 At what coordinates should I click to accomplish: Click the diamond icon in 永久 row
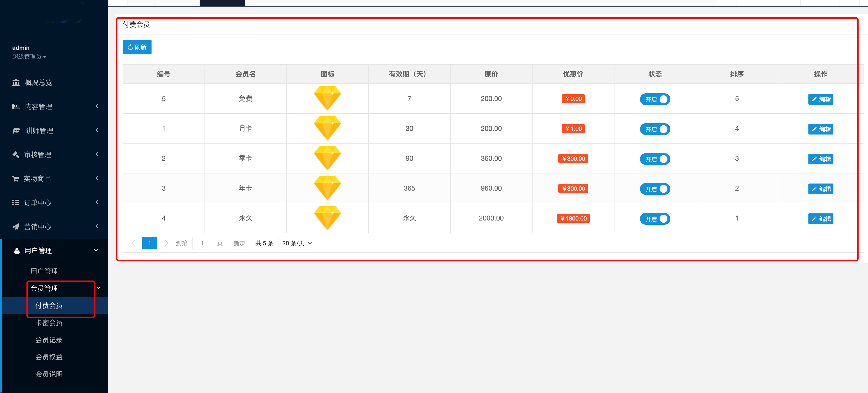coord(327,218)
